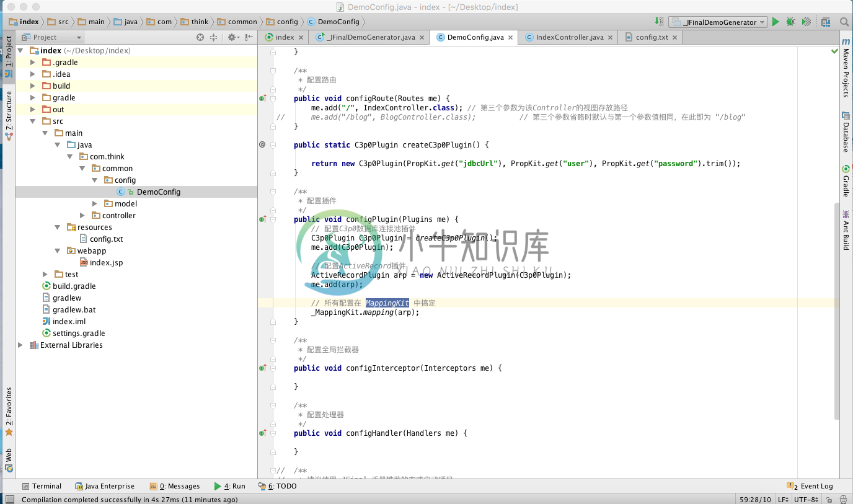
Task: Open the 4: Run tool window
Action: [x=229, y=486]
